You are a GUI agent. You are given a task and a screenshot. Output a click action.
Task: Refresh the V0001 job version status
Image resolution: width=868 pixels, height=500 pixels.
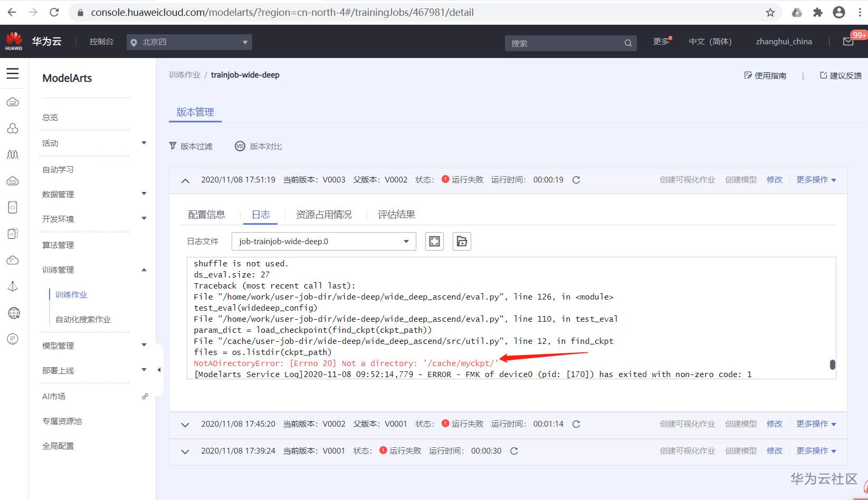[514, 451]
